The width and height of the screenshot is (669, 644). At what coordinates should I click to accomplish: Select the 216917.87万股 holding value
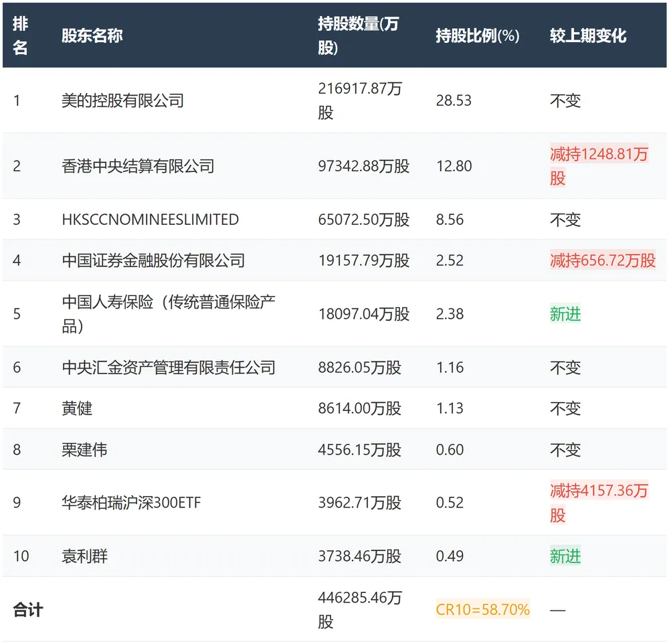coord(360,101)
